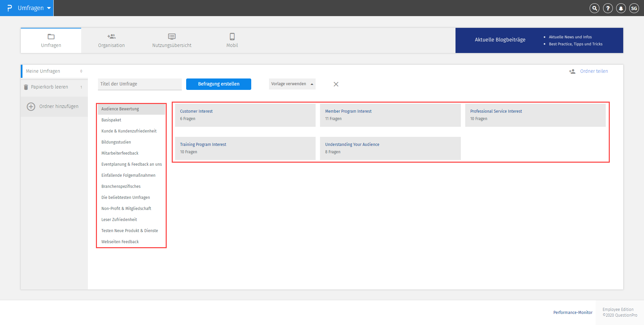Screen dimensions: 644x325
Task: Choose Professional Service Interest template
Action: (535, 115)
